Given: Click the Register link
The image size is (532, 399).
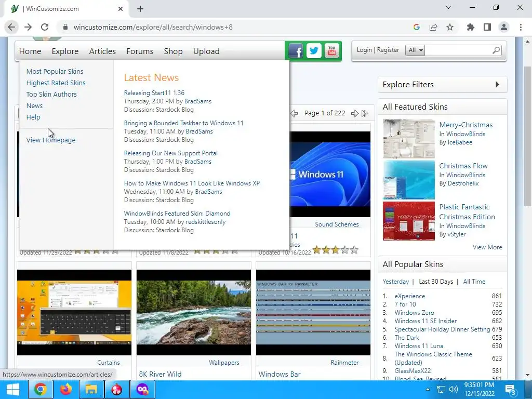Looking at the screenshot, I should click(x=388, y=50).
